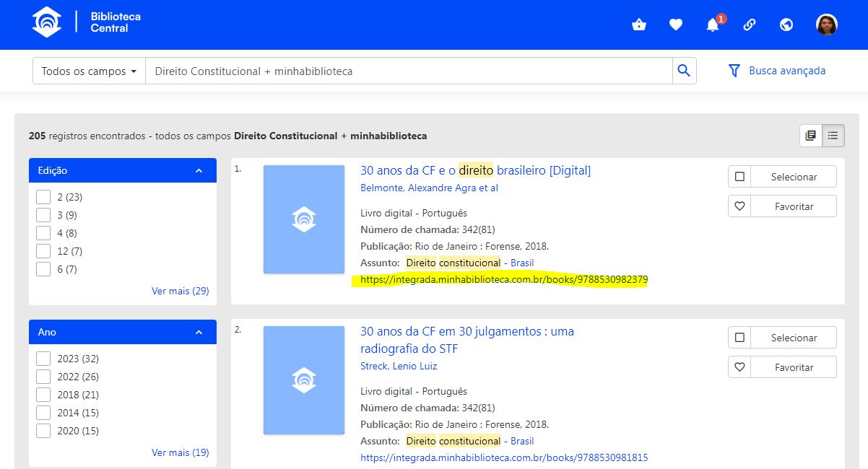
Task: Open the user profile avatar
Action: click(826, 25)
